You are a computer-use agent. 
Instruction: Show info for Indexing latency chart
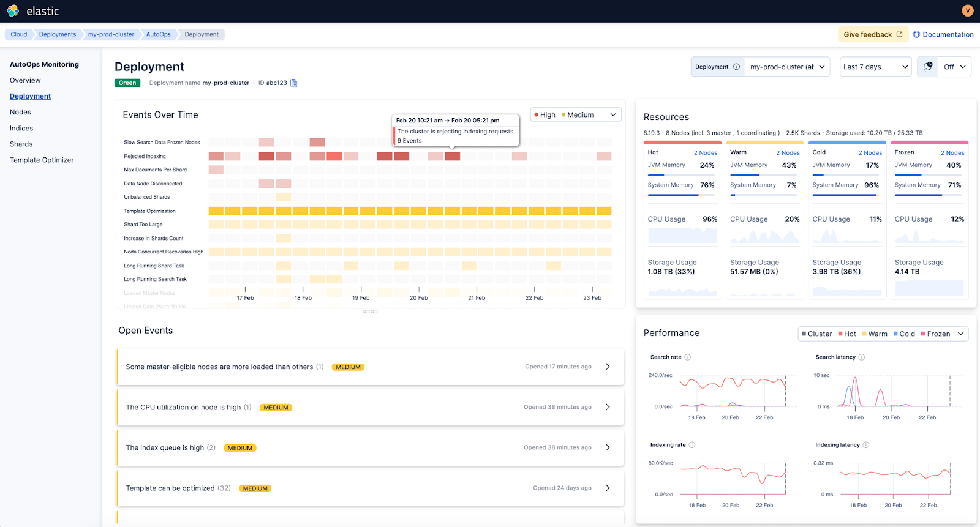(866, 445)
